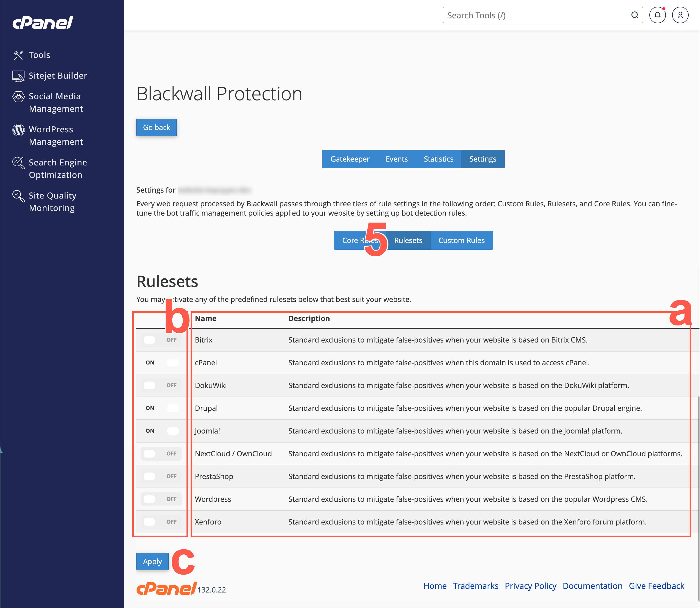
Task: Select the Drupal name cell
Action: pyautogui.click(x=206, y=408)
